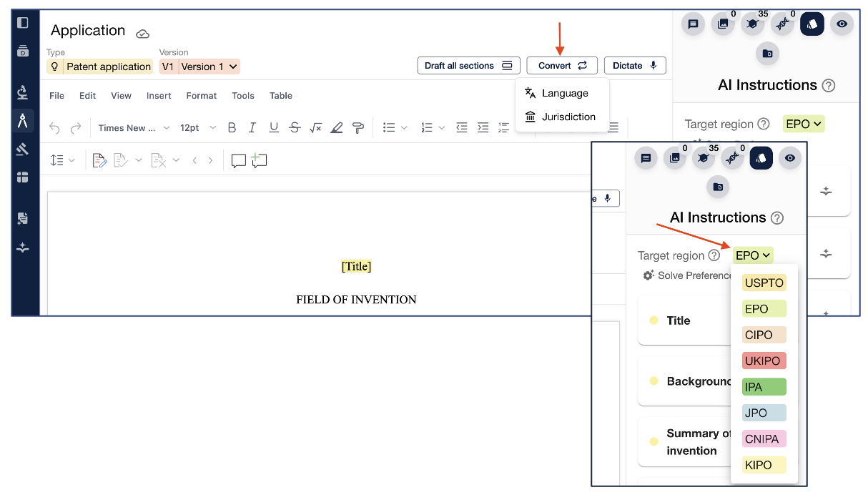The height and width of the screenshot is (495, 868).
Task: Apply bullet list formatting
Action: pos(389,127)
